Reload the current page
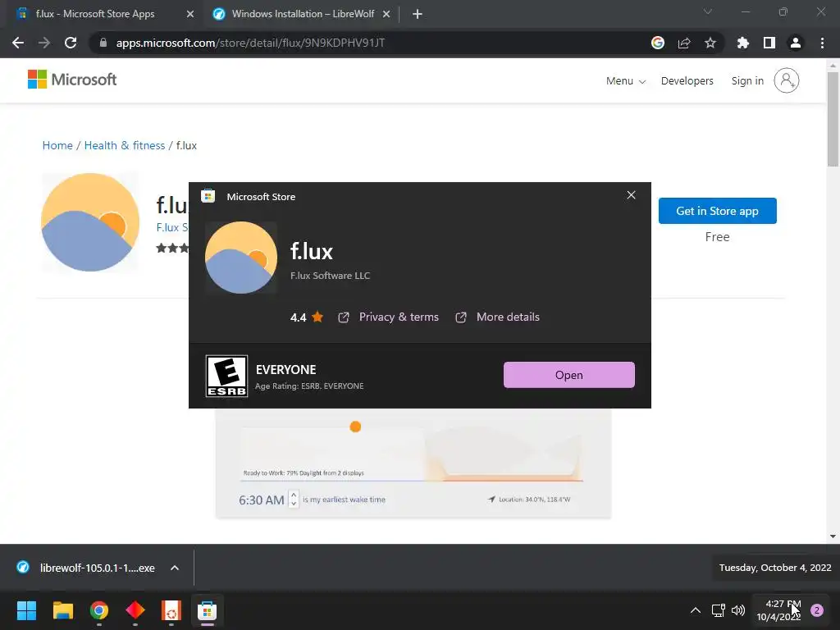Screen dimensions: 840x630 (71, 43)
